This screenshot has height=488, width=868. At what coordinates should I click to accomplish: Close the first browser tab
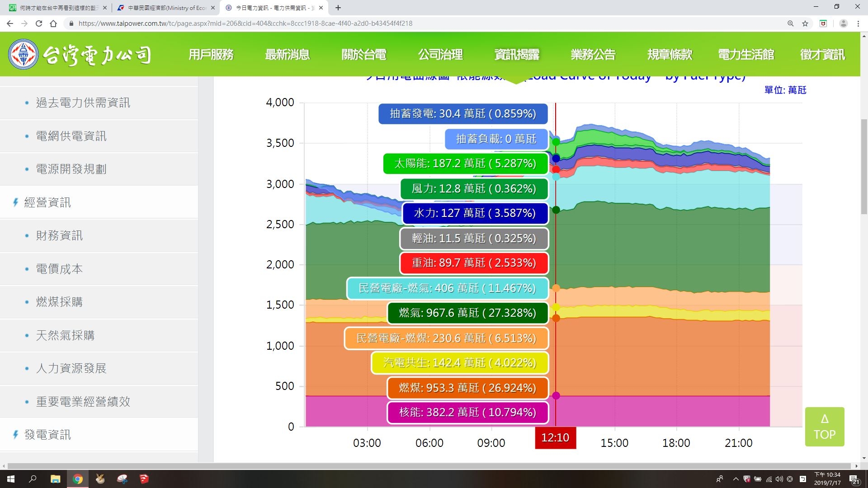click(105, 8)
